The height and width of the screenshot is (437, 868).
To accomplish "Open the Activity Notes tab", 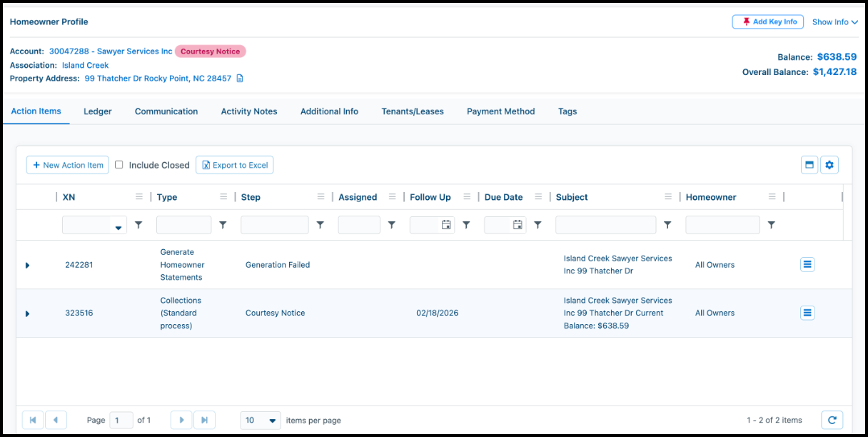I will (x=249, y=111).
